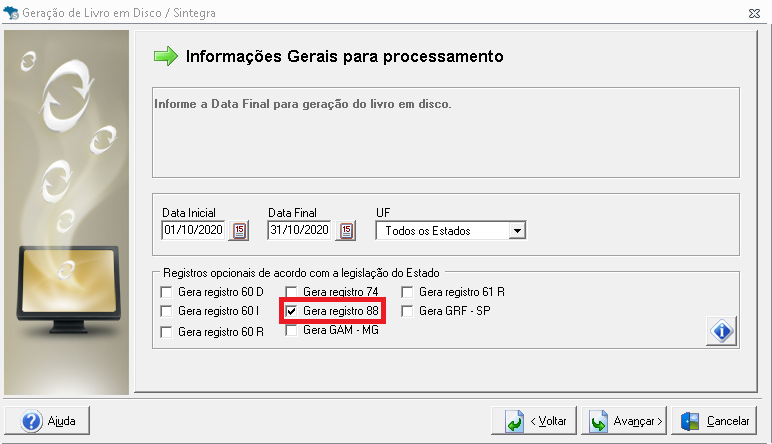Enable Gera GAM - MG checkbox
Image resolution: width=772 pixels, height=444 pixels.
pos(291,330)
